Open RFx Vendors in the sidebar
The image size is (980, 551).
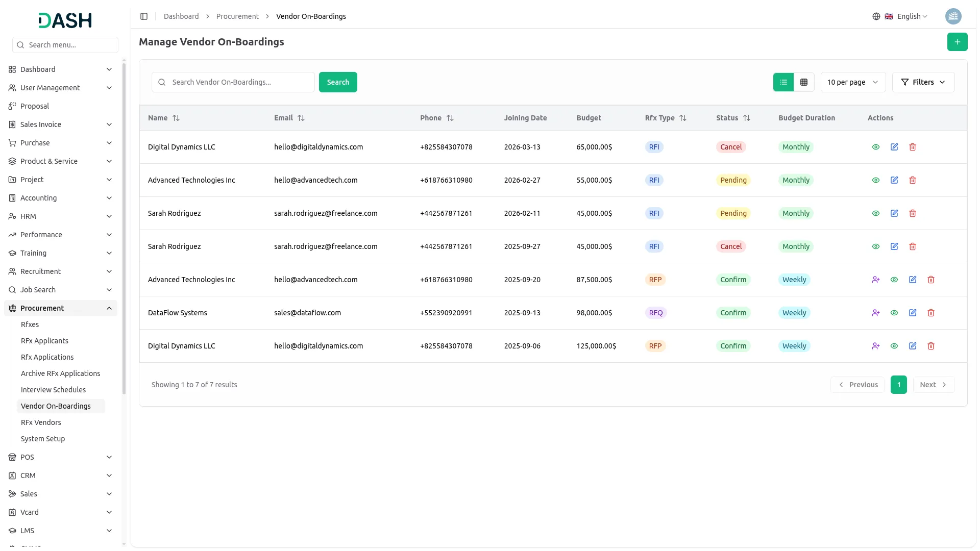[41, 422]
